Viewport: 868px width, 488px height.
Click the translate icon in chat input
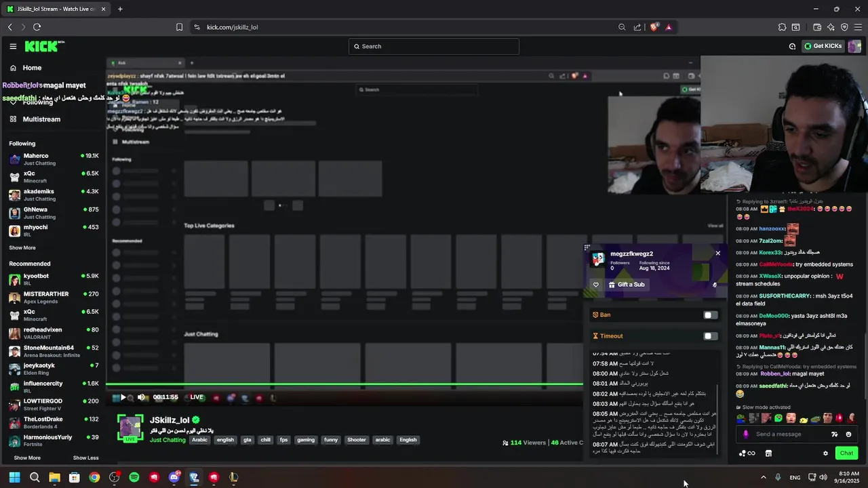[x=835, y=434]
